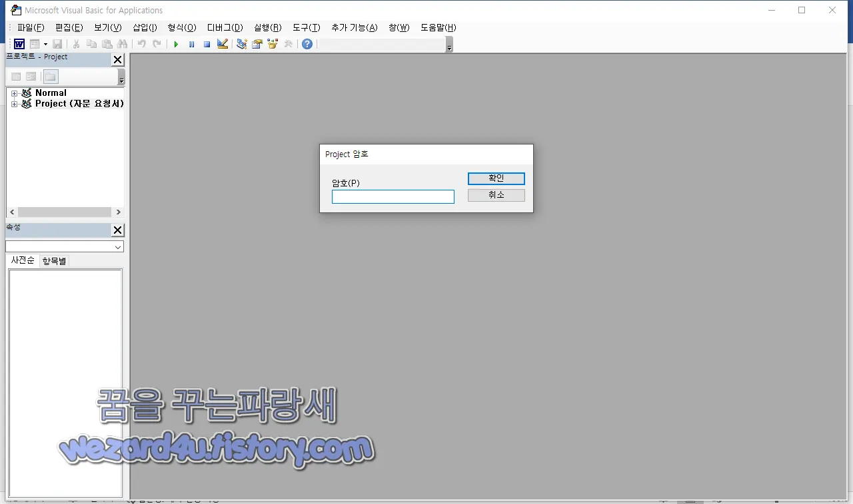Open the Project Explorer toolbar icon

(241, 44)
